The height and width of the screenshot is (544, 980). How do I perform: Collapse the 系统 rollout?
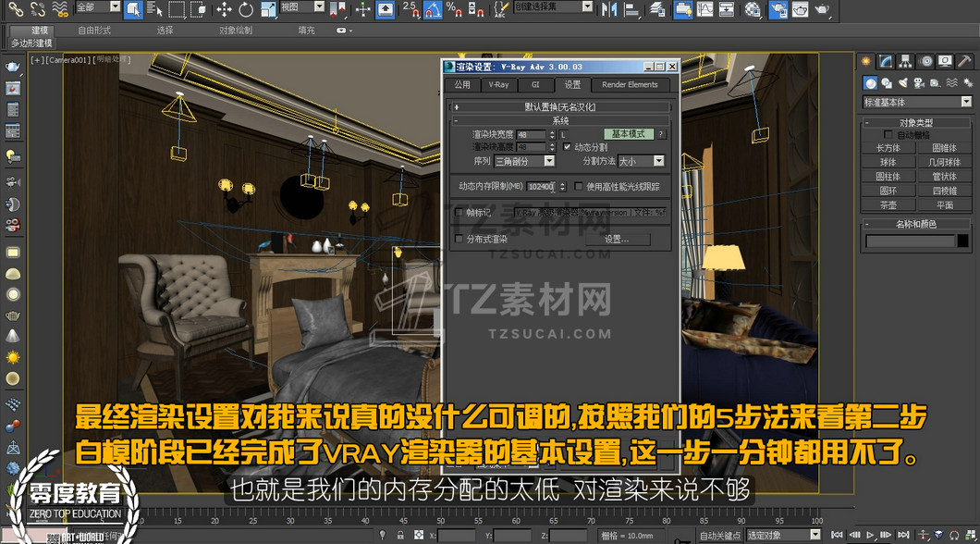[x=559, y=120]
